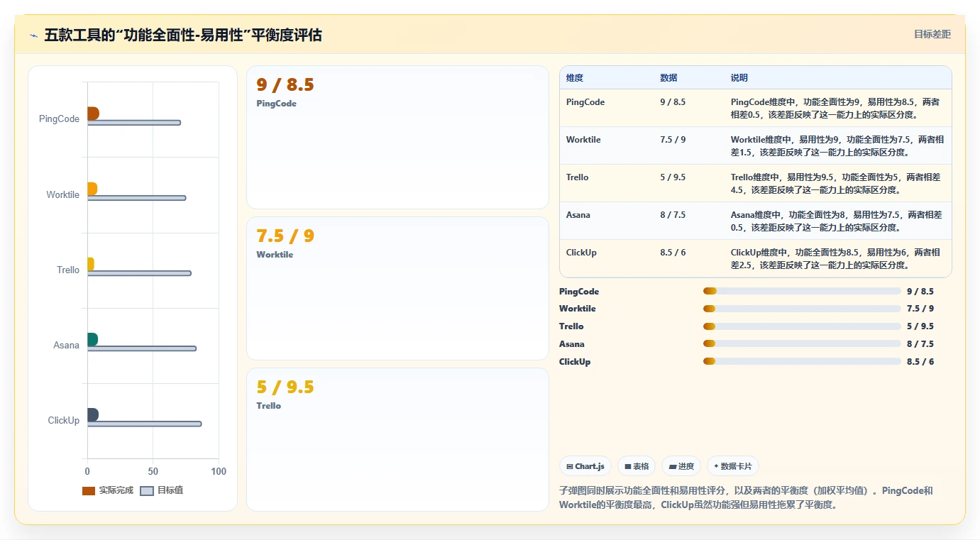This screenshot has height=540, width=980.
Task: Click the gray PingCode target bar in the chart
Action: tap(134, 123)
